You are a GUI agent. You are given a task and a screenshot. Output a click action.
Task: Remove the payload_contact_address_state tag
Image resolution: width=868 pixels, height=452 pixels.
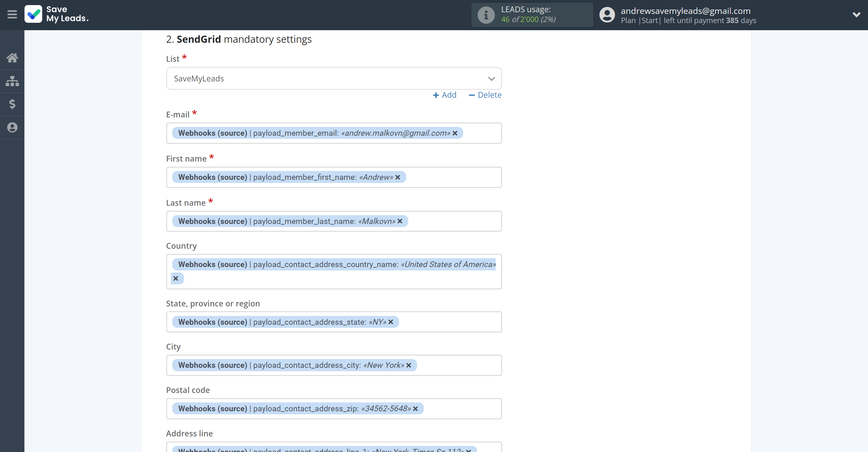point(391,322)
